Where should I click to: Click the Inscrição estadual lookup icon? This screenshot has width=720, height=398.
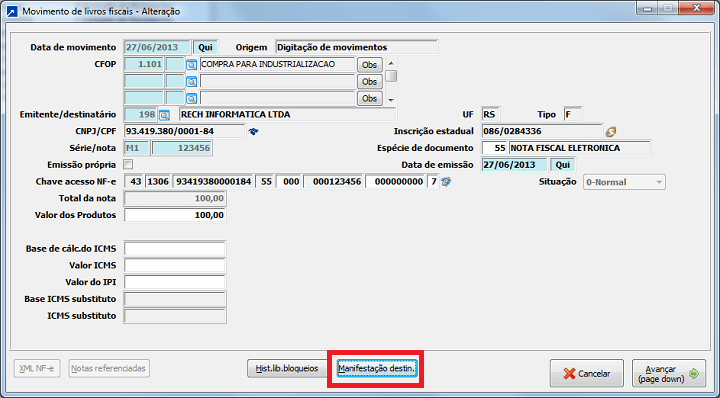pos(611,132)
